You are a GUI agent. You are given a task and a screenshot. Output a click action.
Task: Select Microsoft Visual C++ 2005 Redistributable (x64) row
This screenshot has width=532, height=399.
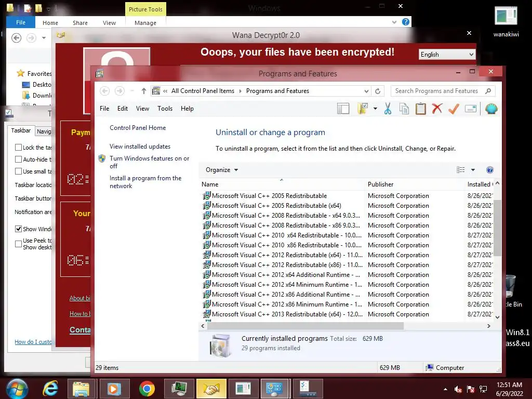click(346, 206)
